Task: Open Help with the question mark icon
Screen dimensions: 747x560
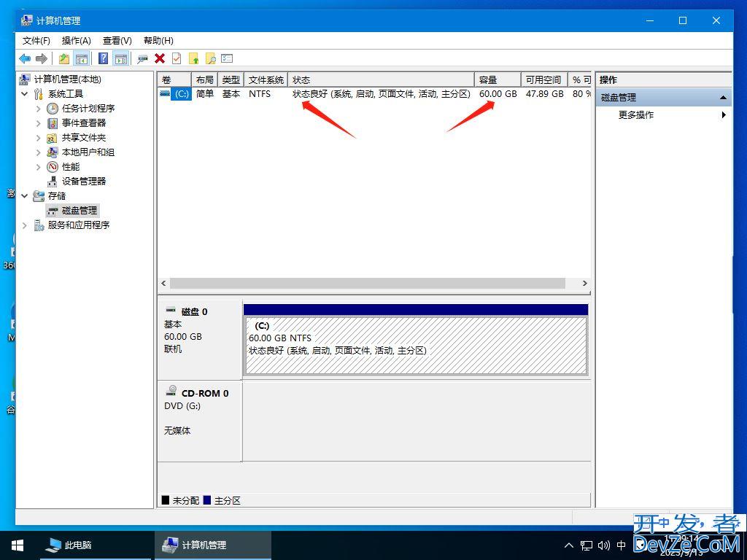Action: pyautogui.click(x=103, y=58)
